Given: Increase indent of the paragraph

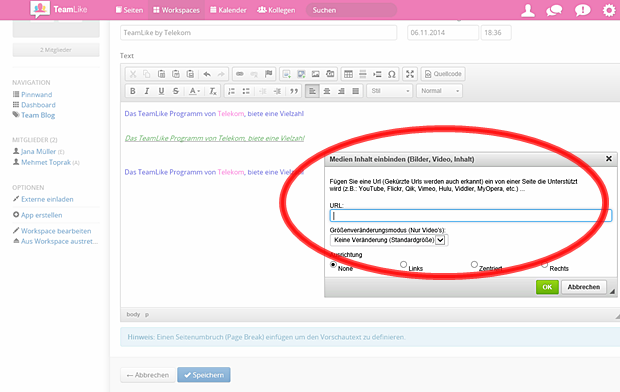Looking at the screenshot, I should coord(278,91).
